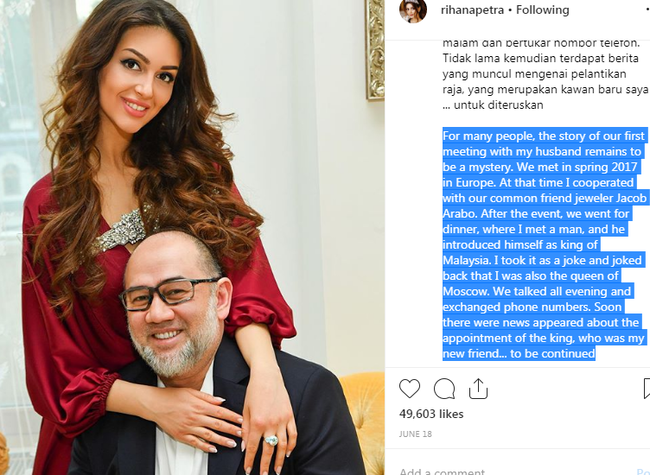
Task: Click the Post comment button
Action: 643,471
